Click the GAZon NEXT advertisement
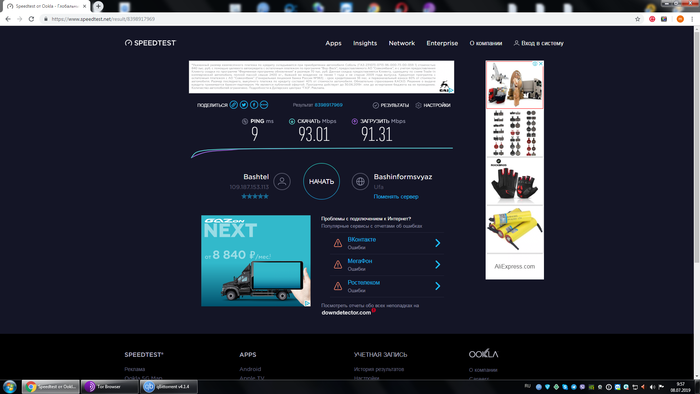The height and width of the screenshot is (394, 700). pos(256,261)
